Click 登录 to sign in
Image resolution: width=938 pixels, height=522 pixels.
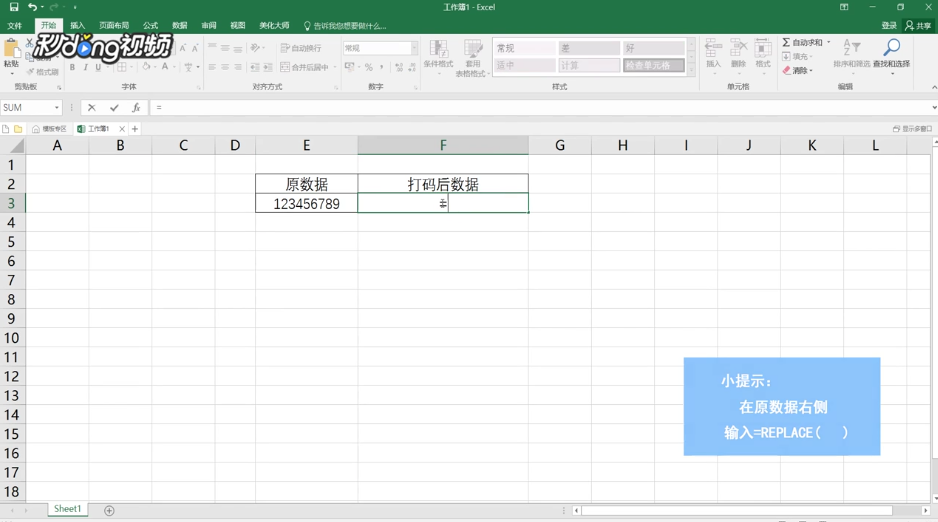(889, 26)
